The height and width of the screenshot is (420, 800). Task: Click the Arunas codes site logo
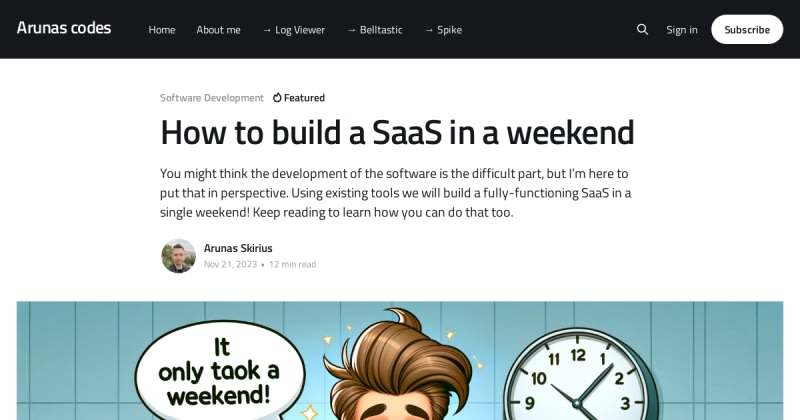tap(64, 28)
